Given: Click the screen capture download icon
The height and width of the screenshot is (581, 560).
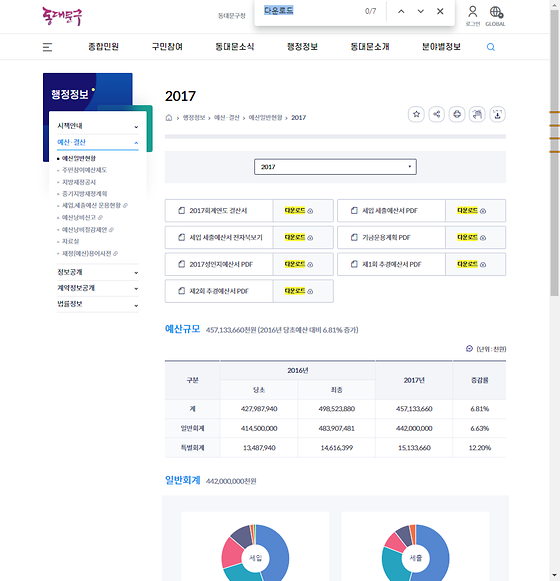Looking at the screenshot, I should pos(497,114).
